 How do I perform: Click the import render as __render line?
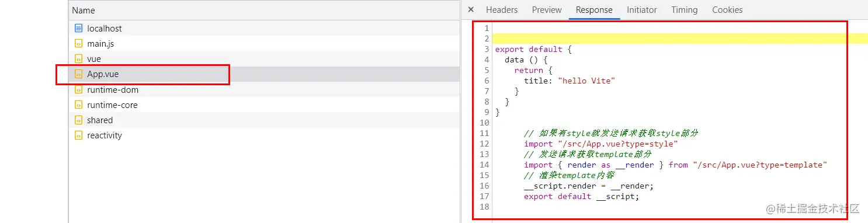[x=676, y=165]
